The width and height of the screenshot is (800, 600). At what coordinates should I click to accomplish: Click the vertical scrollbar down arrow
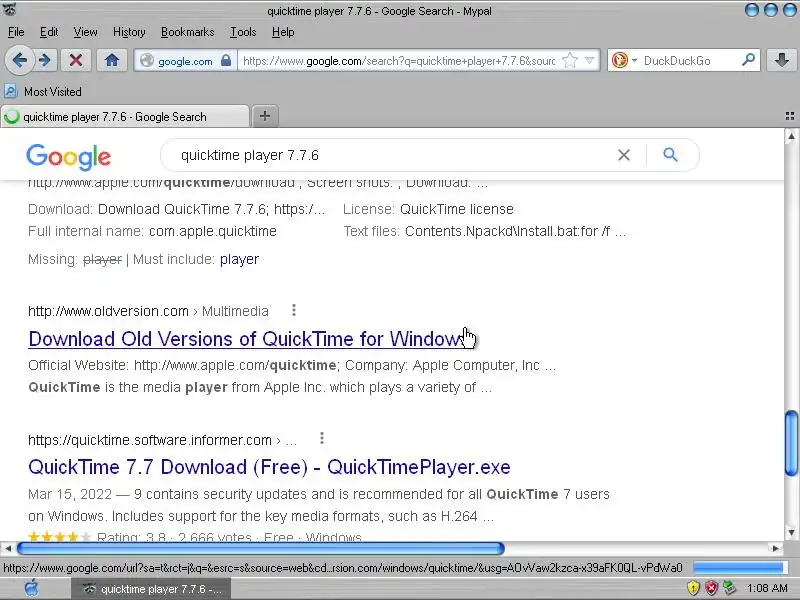pyautogui.click(x=791, y=533)
